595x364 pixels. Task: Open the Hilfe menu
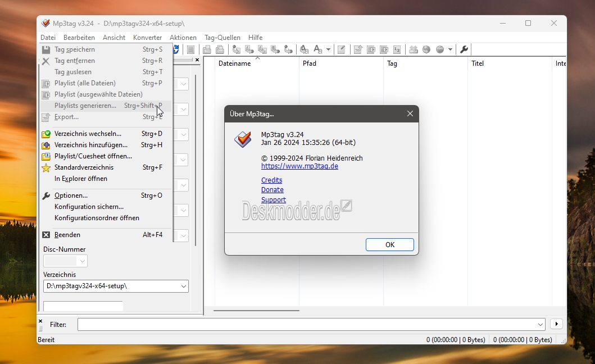[256, 38]
